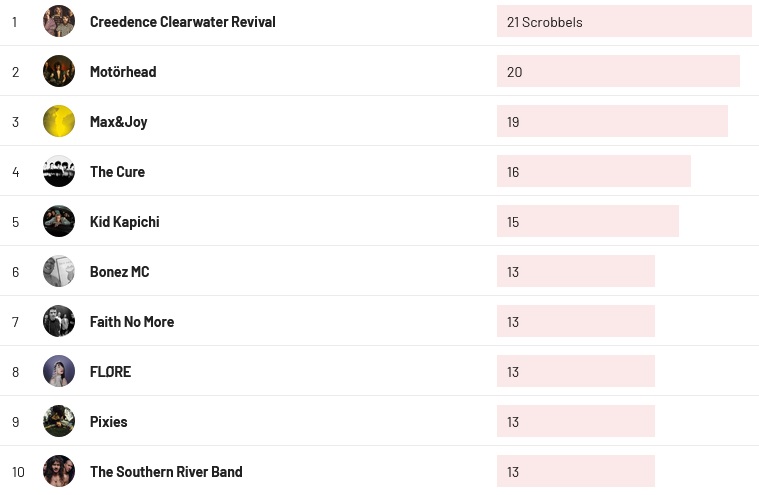Go to Motörhead artist page
The height and width of the screenshot is (495, 759).
tap(123, 71)
